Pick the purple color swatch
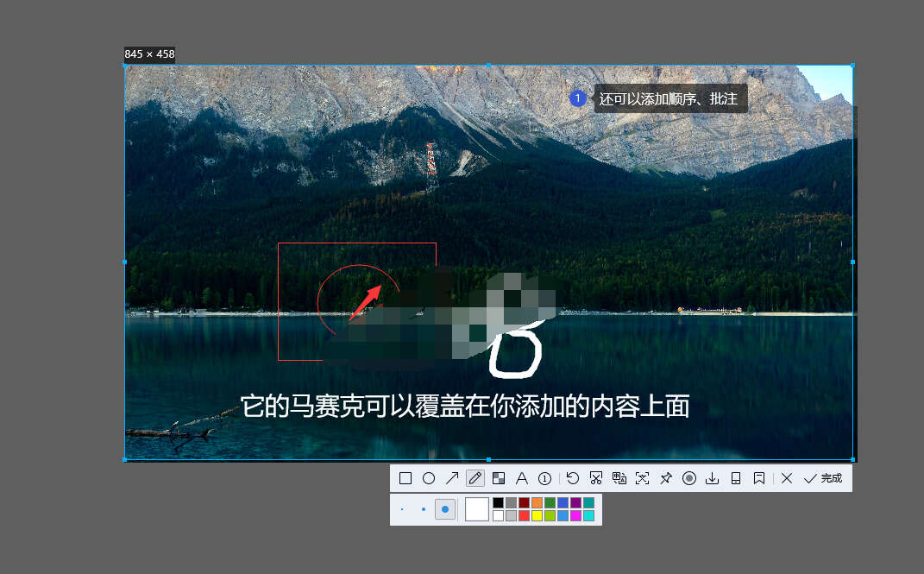The image size is (924, 574). point(576,502)
